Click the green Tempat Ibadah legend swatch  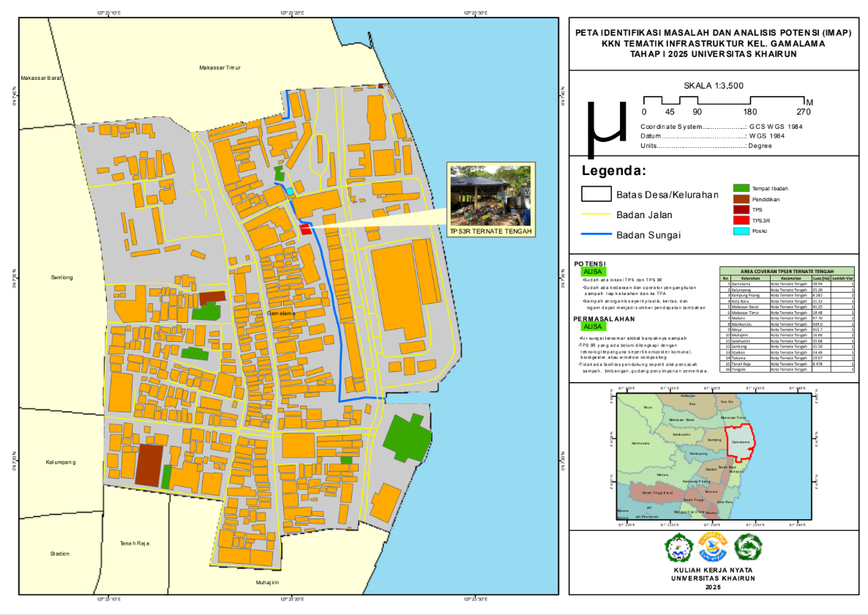click(741, 188)
